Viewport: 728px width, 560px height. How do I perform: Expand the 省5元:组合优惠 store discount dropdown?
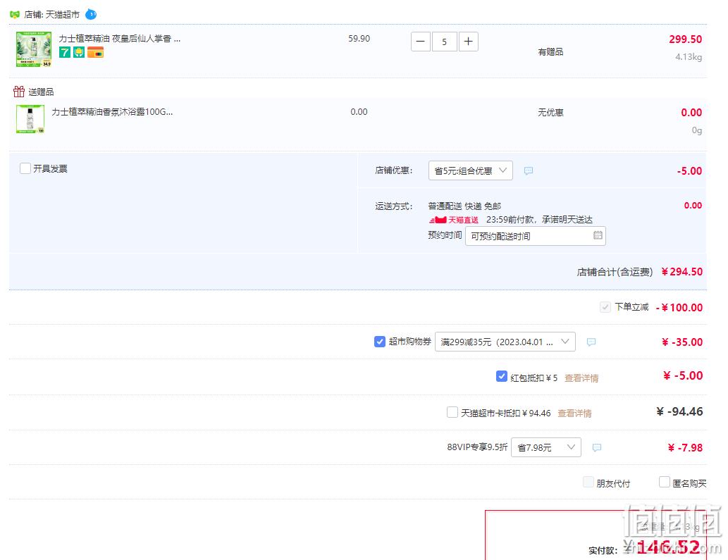470,170
